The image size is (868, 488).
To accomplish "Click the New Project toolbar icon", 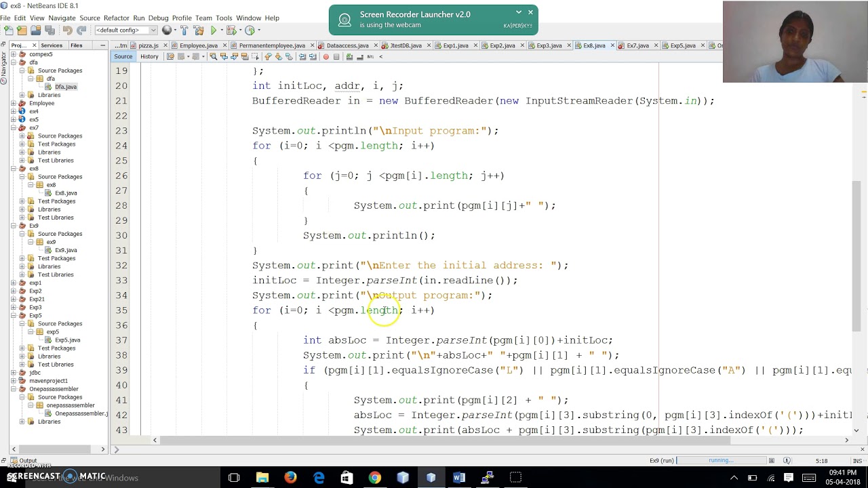I will coord(22,30).
